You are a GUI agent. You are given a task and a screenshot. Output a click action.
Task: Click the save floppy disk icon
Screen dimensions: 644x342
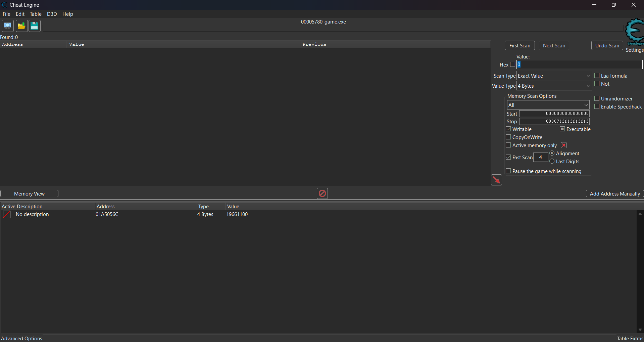click(35, 26)
